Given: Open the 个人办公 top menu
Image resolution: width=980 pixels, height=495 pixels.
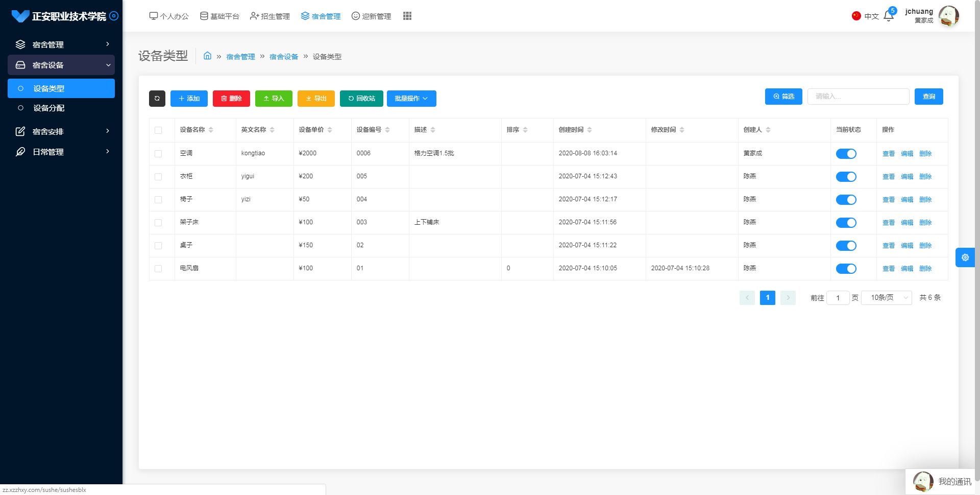Looking at the screenshot, I should pyautogui.click(x=169, y=16).
